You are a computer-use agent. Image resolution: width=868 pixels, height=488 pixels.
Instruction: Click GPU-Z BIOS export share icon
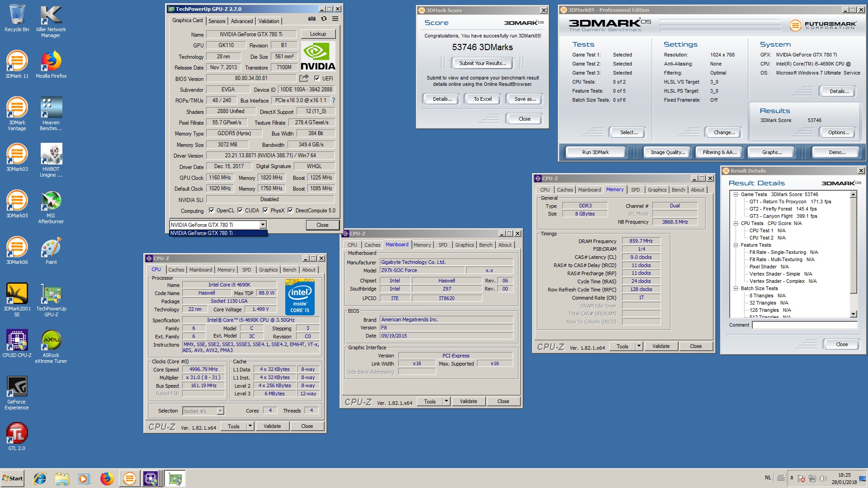[304, 78]
